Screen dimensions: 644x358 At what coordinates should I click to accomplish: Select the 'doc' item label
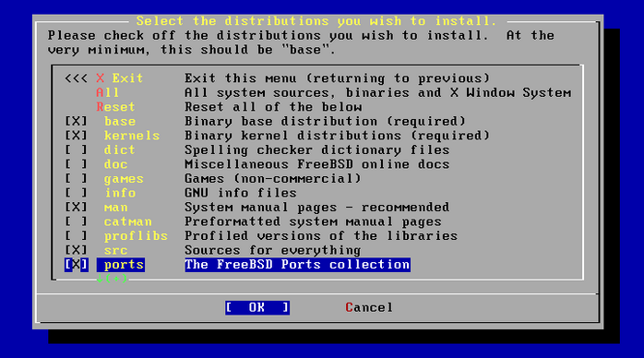(116, 164)
